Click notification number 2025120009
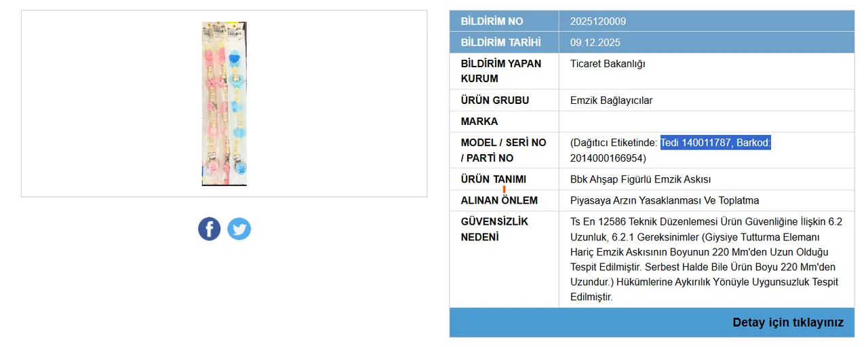The image size is (868, 347). [x=598, y=21]
